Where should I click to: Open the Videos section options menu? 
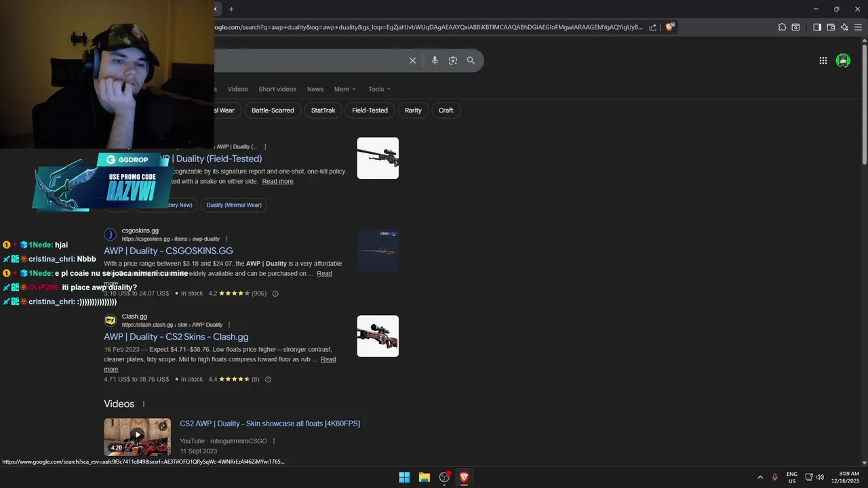click(x=143, y=404)
